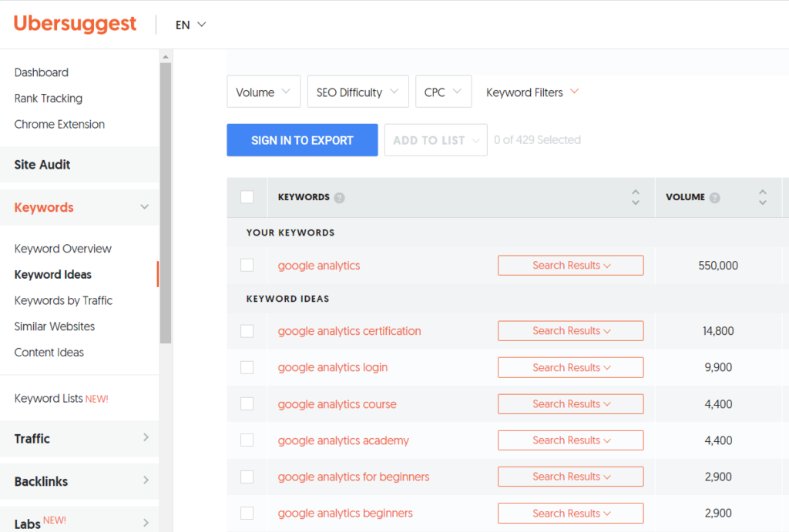Click the Ubersuggest logo

75,24
